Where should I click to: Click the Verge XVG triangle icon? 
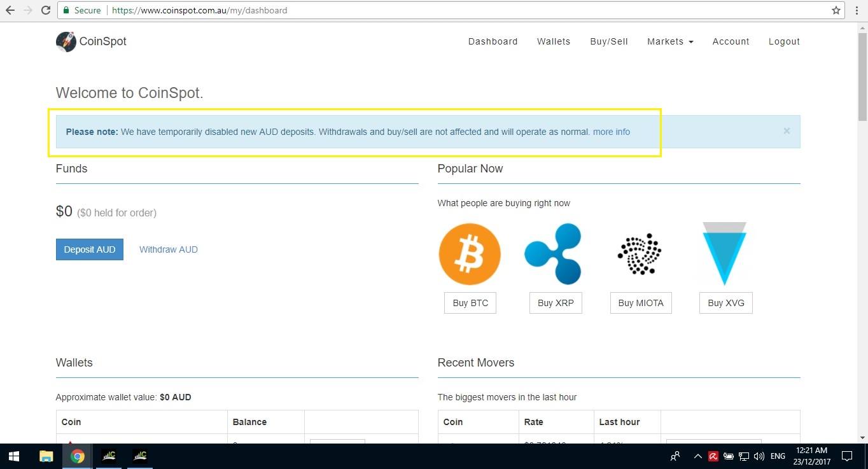pyautogui.click(x=724, y=254)
